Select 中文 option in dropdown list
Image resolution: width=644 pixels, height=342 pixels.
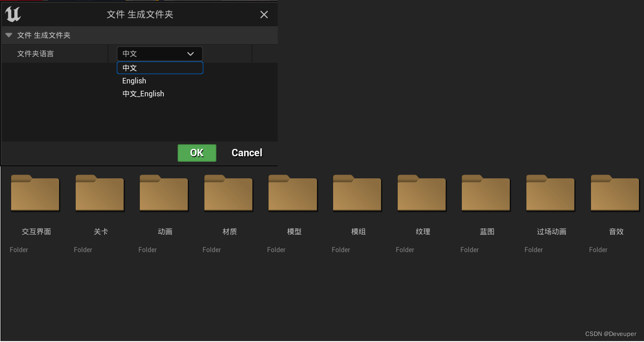tap(160, 68)
